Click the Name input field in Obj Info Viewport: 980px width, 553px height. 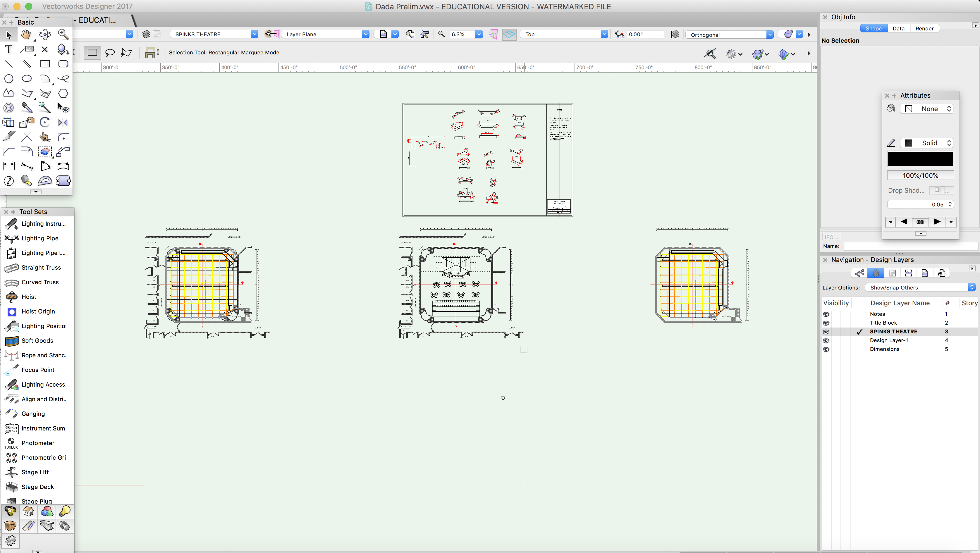tap(909, 247)
